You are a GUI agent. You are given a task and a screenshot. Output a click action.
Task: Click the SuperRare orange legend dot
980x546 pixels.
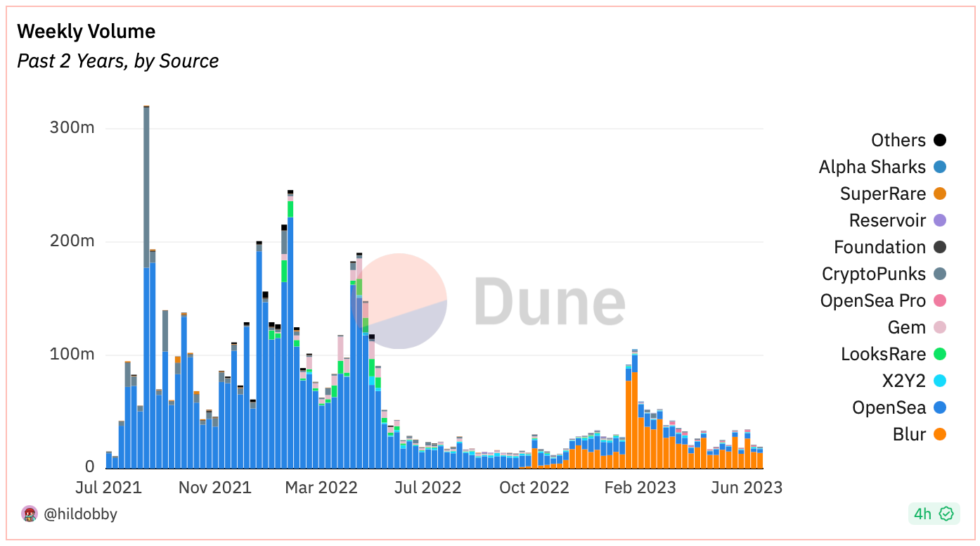[939, 193]
